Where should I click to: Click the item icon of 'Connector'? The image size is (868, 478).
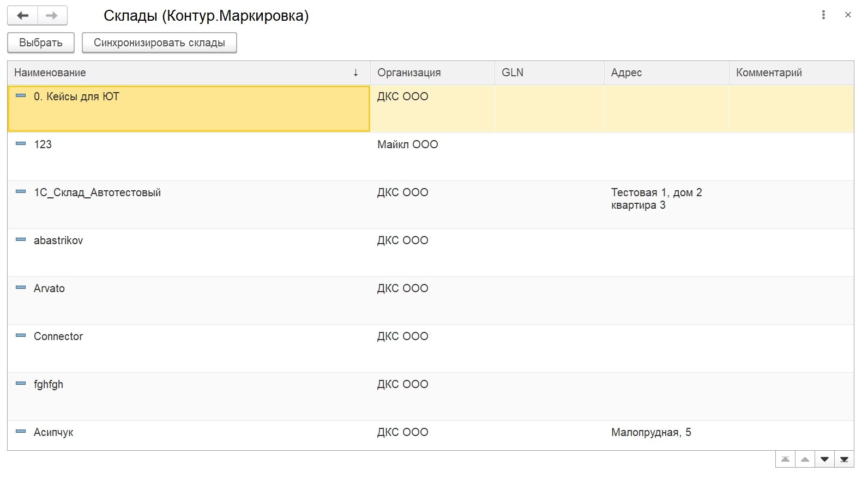(21, 336)
